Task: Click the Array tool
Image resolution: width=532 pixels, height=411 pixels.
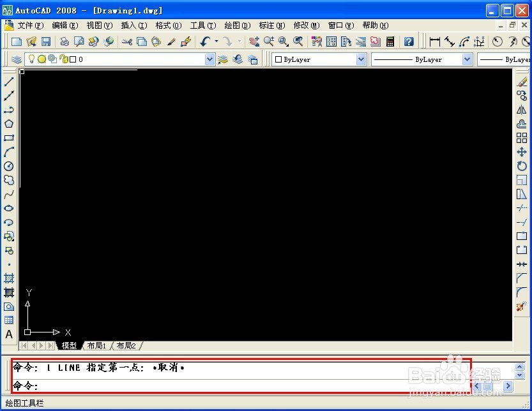Action: [522, 138]
